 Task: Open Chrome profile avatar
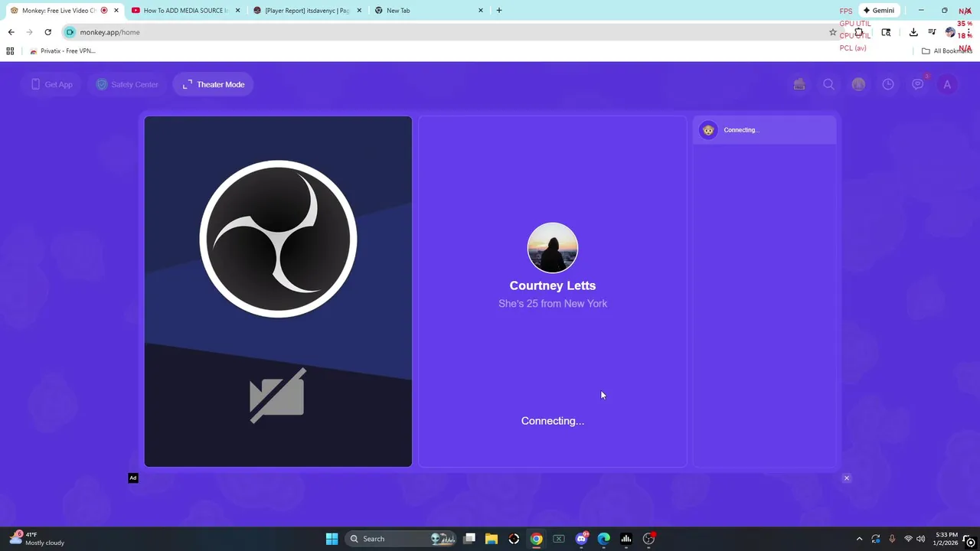click(x=950, y=32)
